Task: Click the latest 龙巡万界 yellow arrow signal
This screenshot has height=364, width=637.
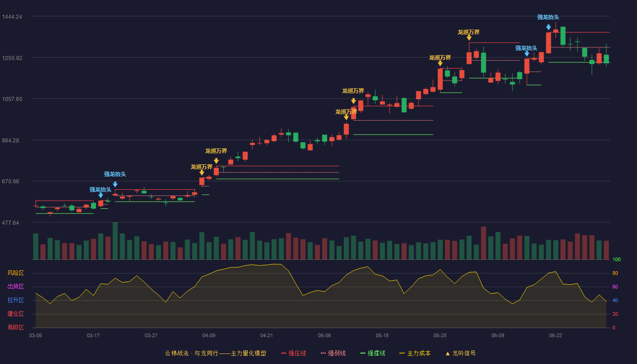Action: (x=469, y=38)
